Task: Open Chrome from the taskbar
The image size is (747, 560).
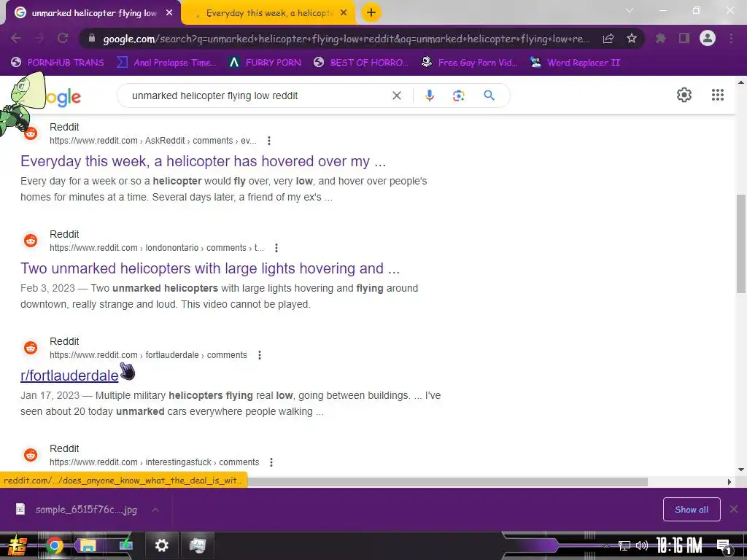Action: [x=54, y=545]
